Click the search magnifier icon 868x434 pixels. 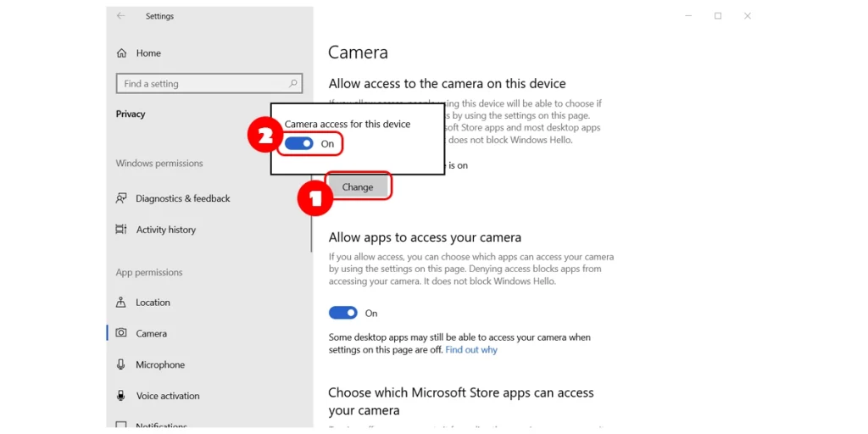[x=293, y=84]
